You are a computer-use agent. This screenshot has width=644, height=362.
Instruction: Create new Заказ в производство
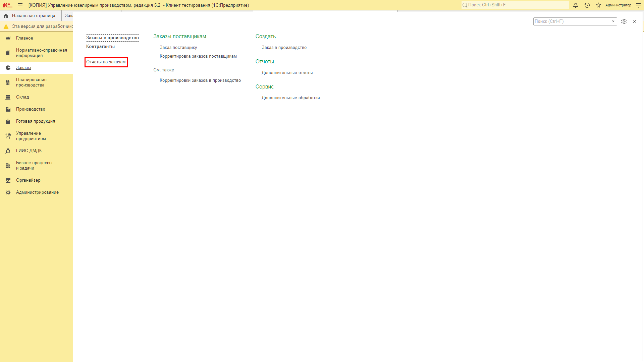[x=284, y=48]
